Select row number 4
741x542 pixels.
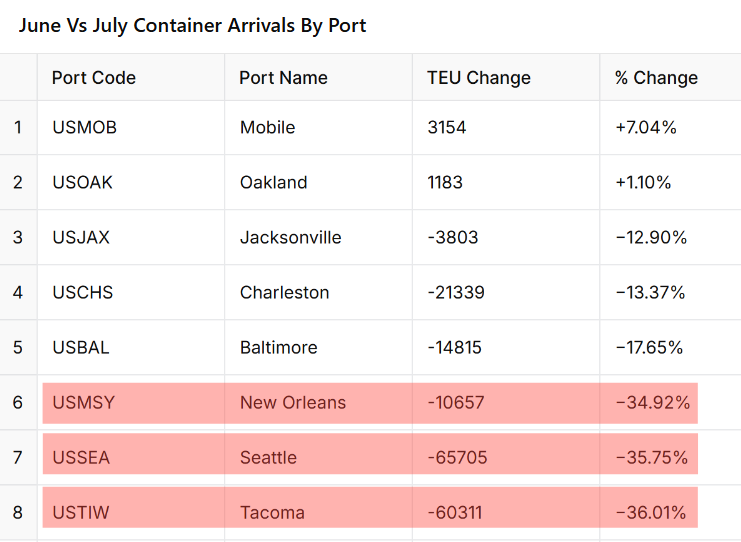[x=18, y=293]
